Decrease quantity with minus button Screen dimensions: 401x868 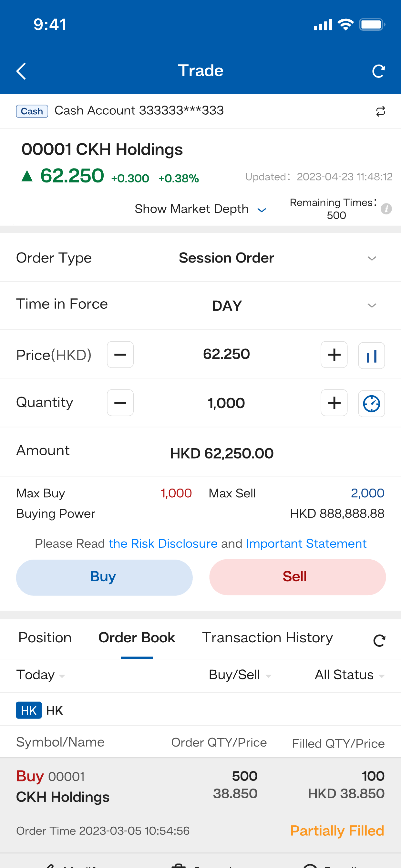pos(120,403)
